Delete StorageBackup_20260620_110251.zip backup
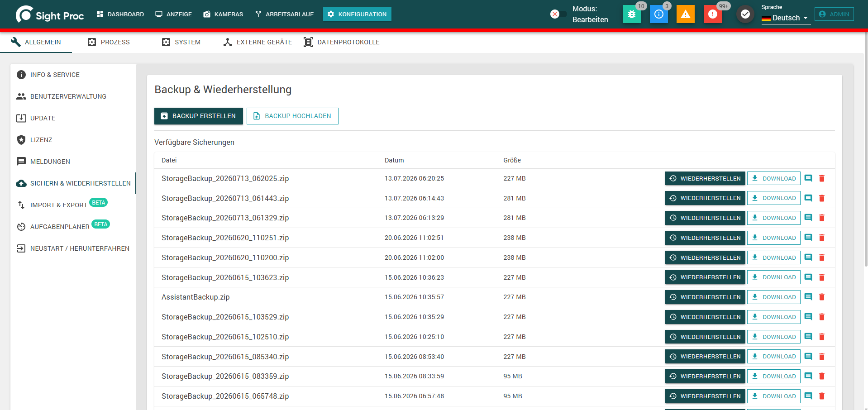868x410 pixels. pos(822,238)
